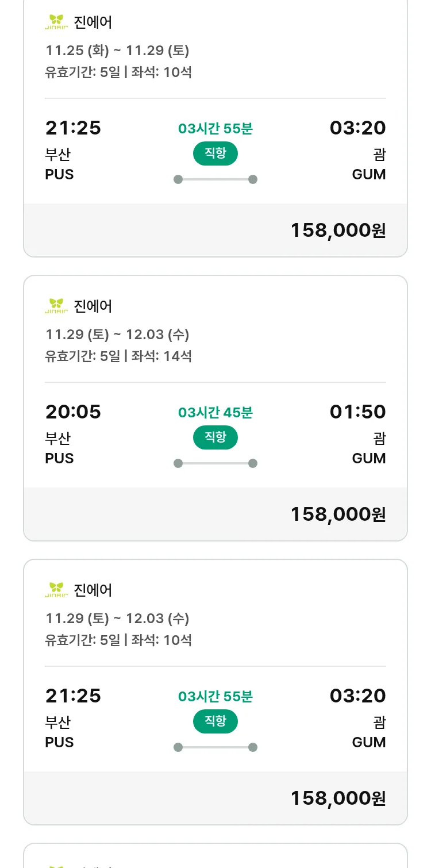
Task: Click Jin Air logo on 11.29 flight with 10석
Action: pyautogui.click(x=56, y=590)
